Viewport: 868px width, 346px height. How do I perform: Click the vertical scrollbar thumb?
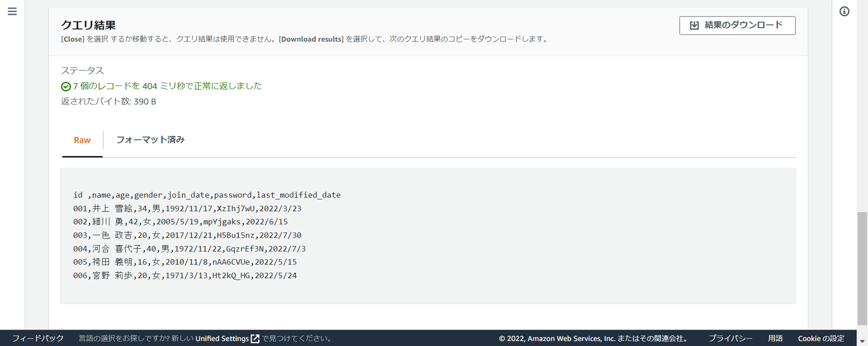[862, 268]
